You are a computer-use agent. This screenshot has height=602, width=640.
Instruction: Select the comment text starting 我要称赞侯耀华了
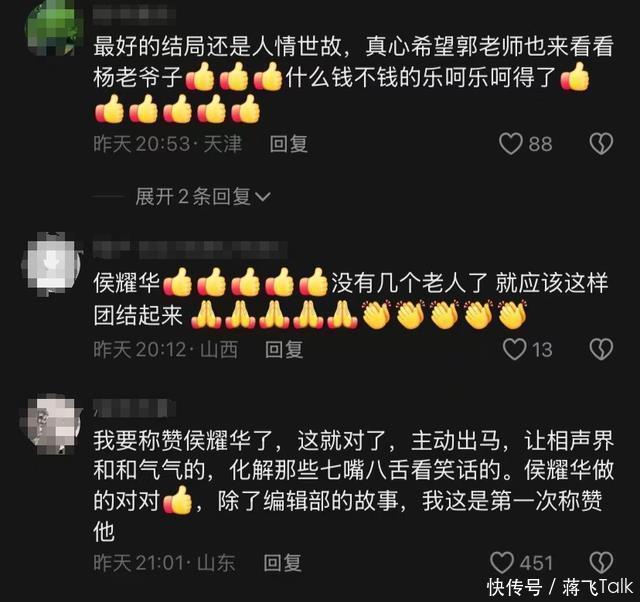(x=353, y=486)
